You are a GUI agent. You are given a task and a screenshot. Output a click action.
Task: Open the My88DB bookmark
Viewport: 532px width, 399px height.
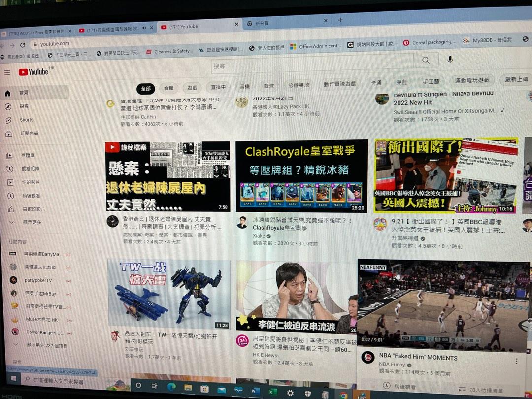coord(489,40)
